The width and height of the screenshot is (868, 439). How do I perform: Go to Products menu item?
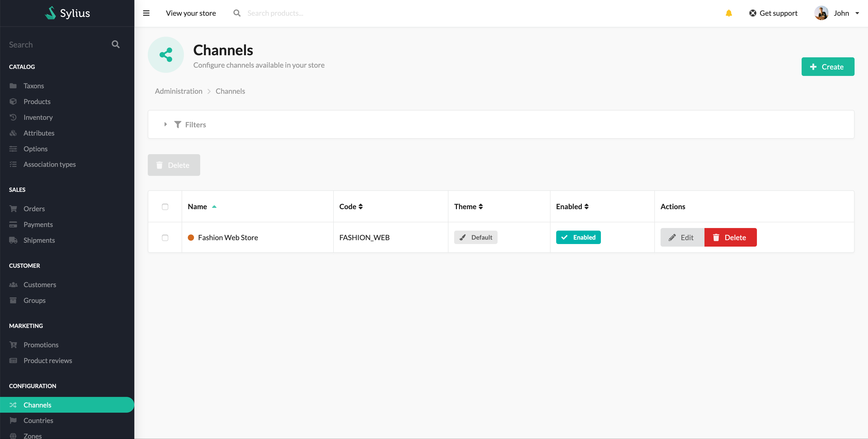pyautogui.click(x=67, y=101)
